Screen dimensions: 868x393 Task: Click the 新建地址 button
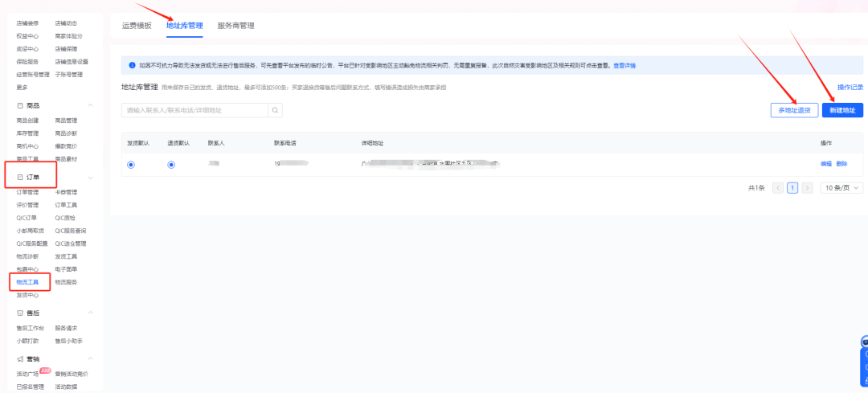click(842, 110)
